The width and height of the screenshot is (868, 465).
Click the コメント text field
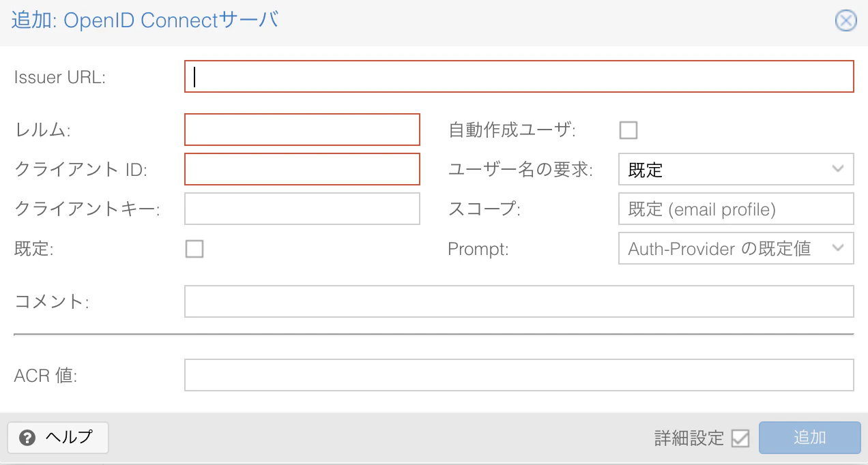pos(519,301)
